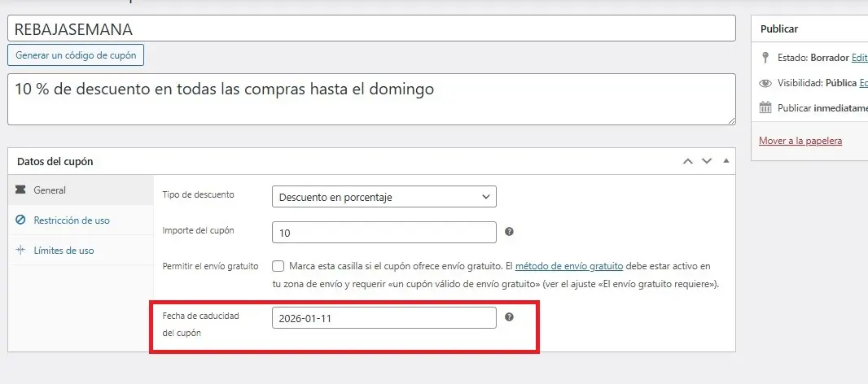Click the Visibilidad eye icon
The width and height of the screenshot is (868, 384).
(x=765, y=83)
